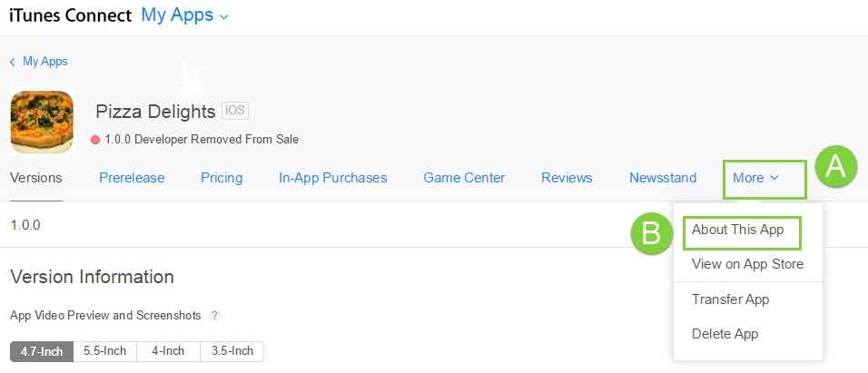The width and height of the screenshot is (868, 373).
Task: Open the Pricing tab
Action: [222, 178]
